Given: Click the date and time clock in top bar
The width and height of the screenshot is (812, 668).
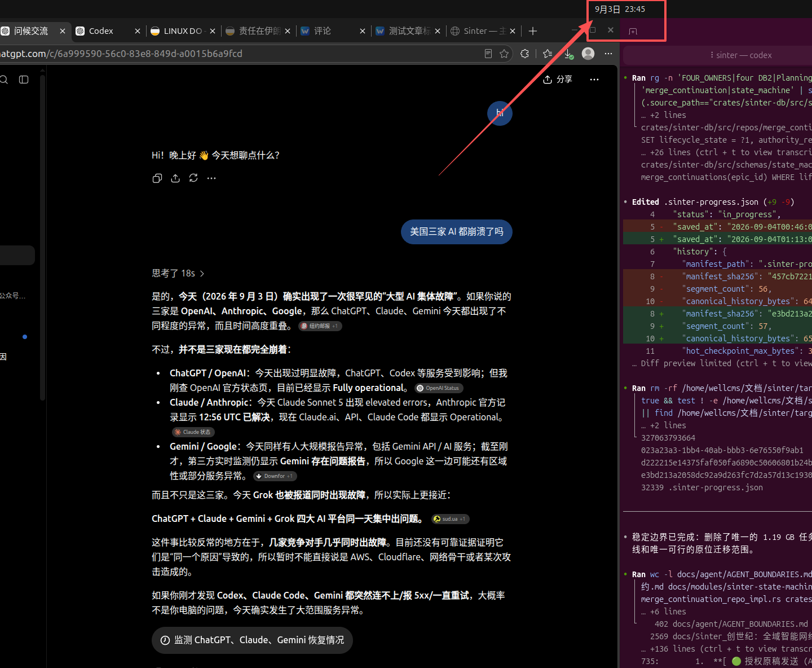Looking at the screenshot, I should coord(620,10).
